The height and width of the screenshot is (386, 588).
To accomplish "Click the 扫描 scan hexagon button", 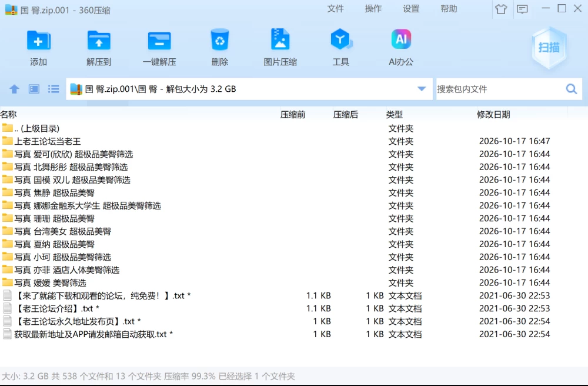I will click(x=549, y=48).
